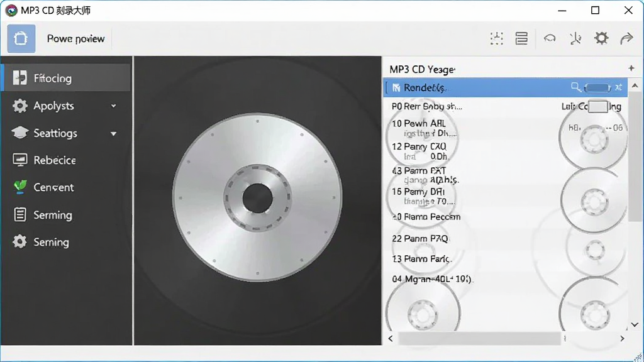Select the Seming menu item

coord(51,242)
